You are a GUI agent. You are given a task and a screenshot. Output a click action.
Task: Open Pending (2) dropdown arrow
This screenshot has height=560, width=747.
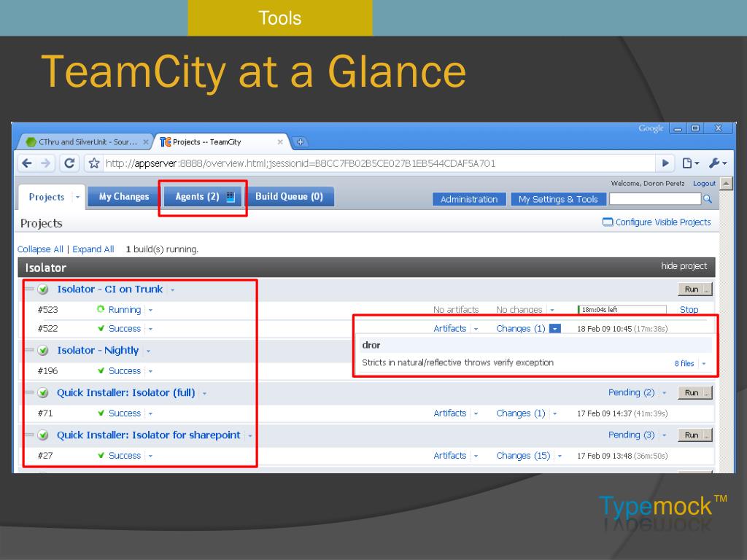(664, 393)
